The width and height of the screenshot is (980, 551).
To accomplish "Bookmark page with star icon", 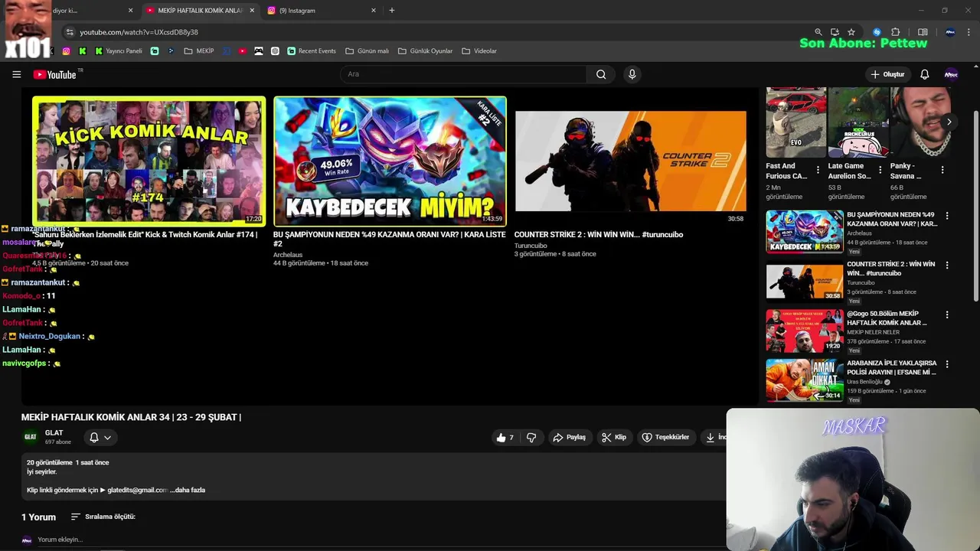I will [851, 32].
